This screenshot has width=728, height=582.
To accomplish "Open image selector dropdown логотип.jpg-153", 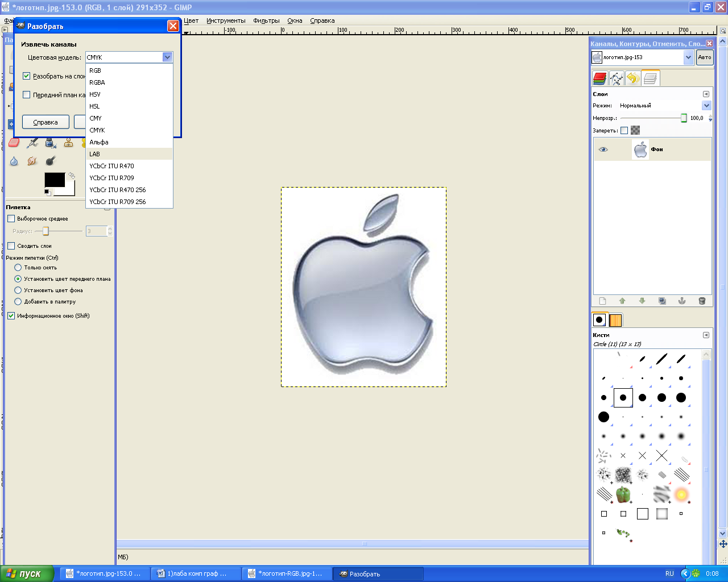I will 688,57.
